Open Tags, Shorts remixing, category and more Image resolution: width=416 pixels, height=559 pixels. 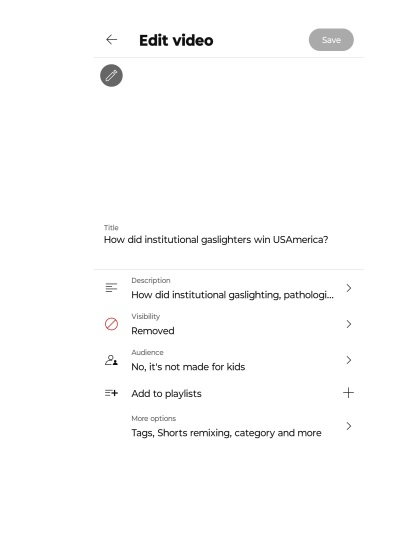coord(226,433)
